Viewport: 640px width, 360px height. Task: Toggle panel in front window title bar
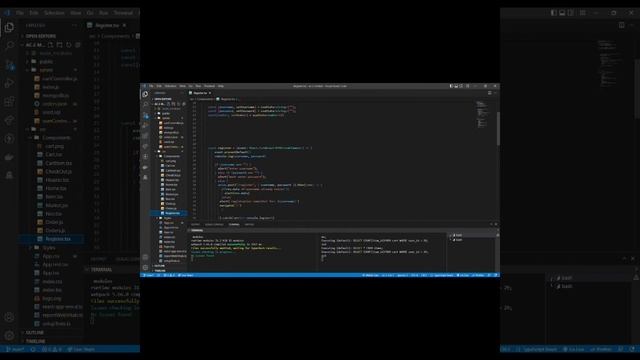(456, 86)
